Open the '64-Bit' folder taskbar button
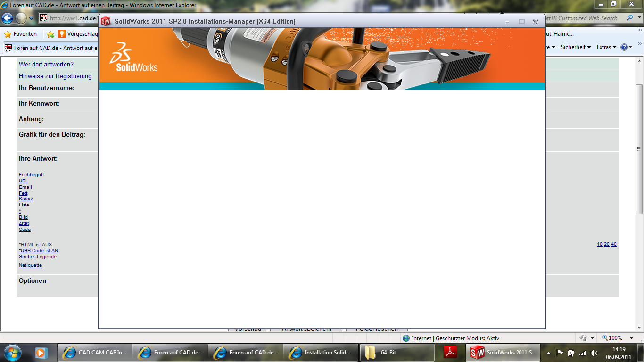The image size is (644, 362). pos(397,353)
